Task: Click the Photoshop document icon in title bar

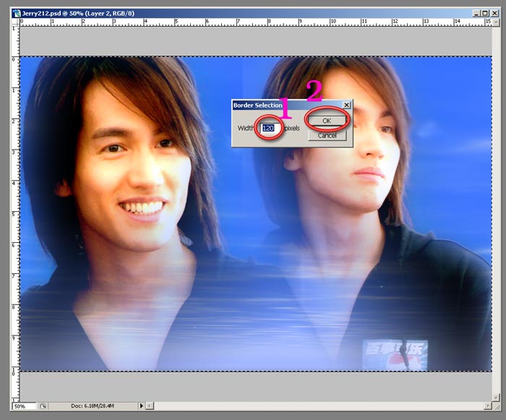Action: click(x=16, y=13)
